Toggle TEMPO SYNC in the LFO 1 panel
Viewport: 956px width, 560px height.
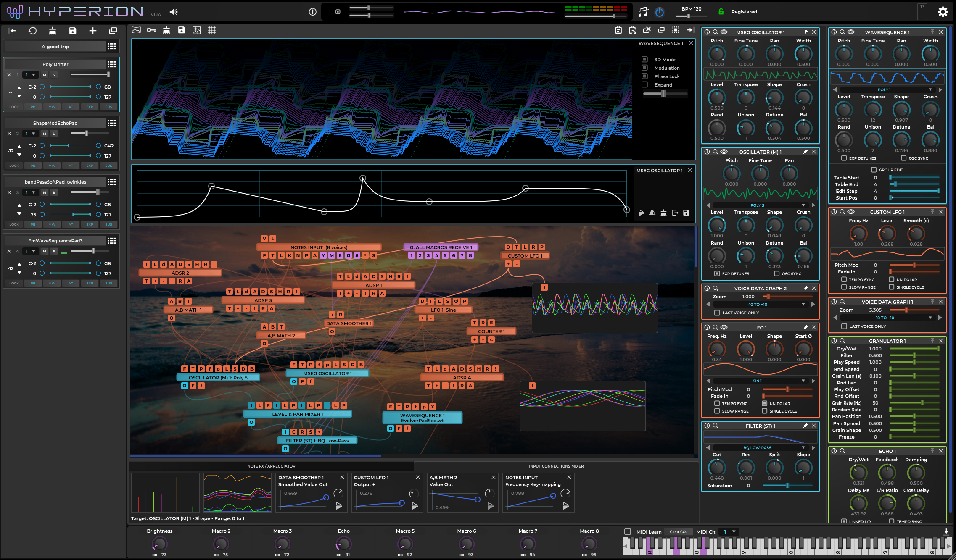(x=717, y=403)
